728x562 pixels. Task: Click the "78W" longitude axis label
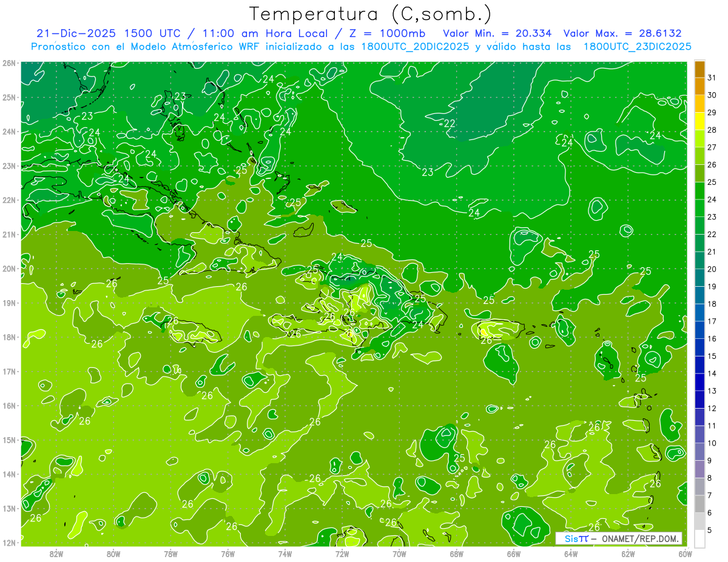click(x=170, y=553)
